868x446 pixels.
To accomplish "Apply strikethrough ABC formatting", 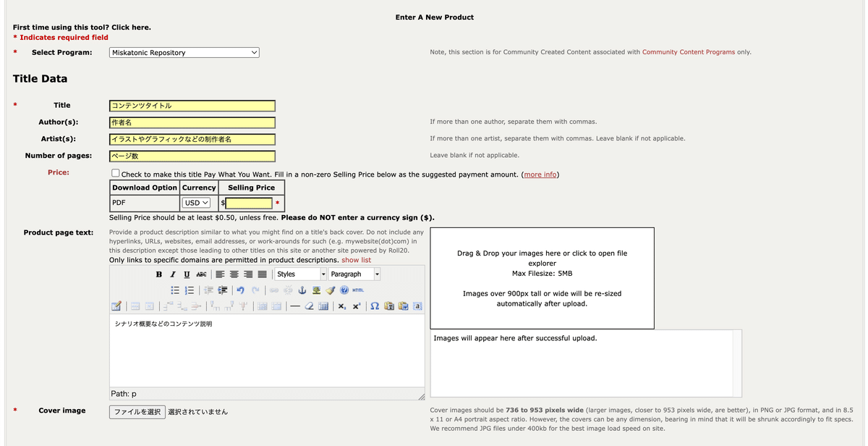I will click(x=201, y=274).
